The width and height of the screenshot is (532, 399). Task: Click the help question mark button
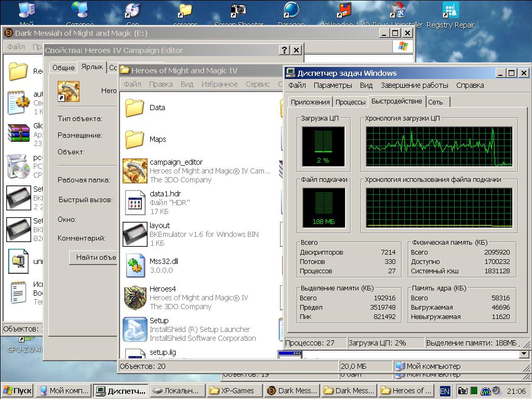pyautogui.click(x=284, y=50)
